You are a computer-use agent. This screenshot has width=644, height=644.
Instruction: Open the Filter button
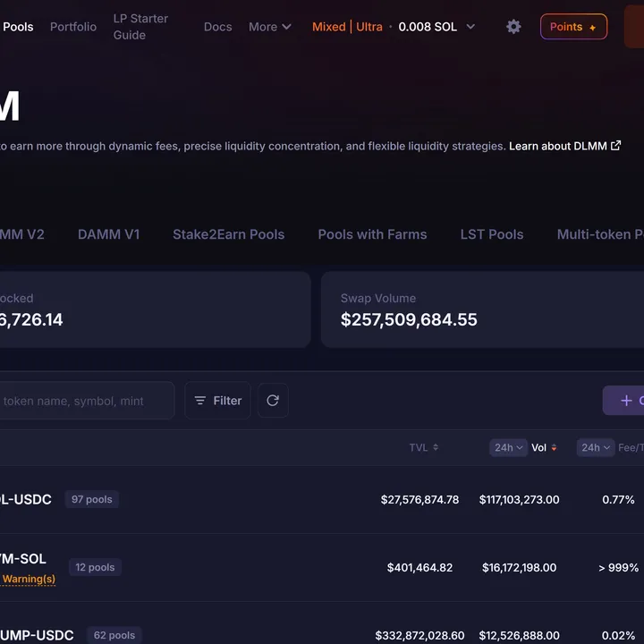[x=218, y=401]
